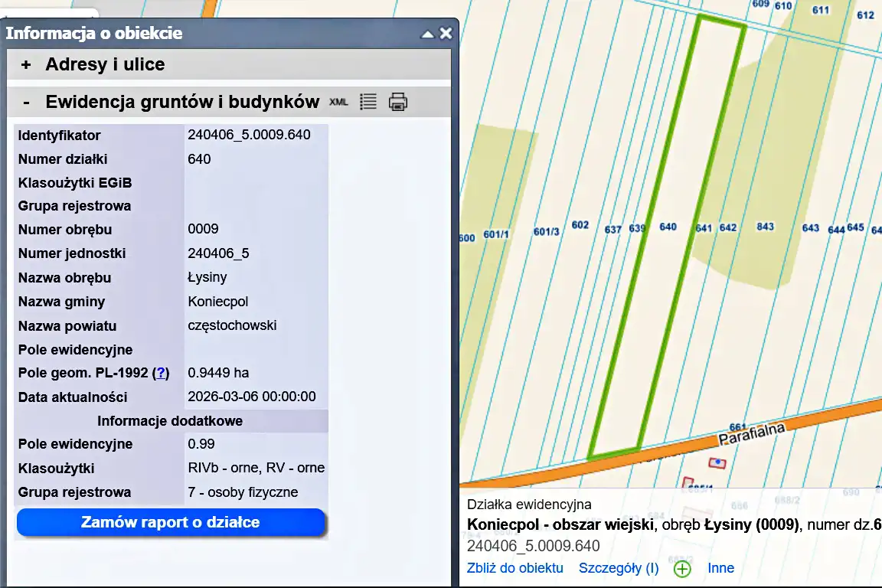
Task: Open the Szczegóły (I) link
Action: pyautogui.click(x=619, y=568)
